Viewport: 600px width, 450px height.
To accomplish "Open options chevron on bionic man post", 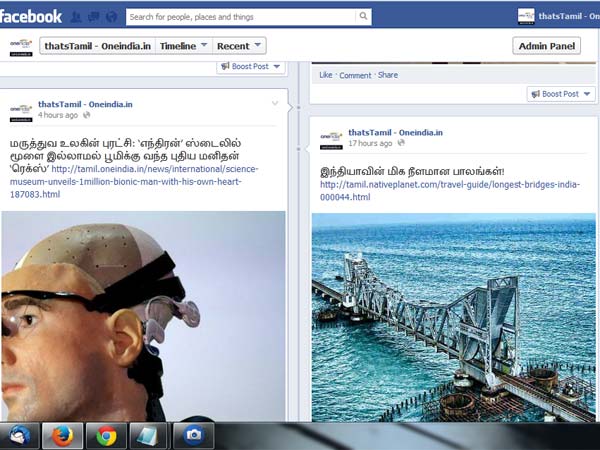I will pyautogui.click(x=275, y=103).
